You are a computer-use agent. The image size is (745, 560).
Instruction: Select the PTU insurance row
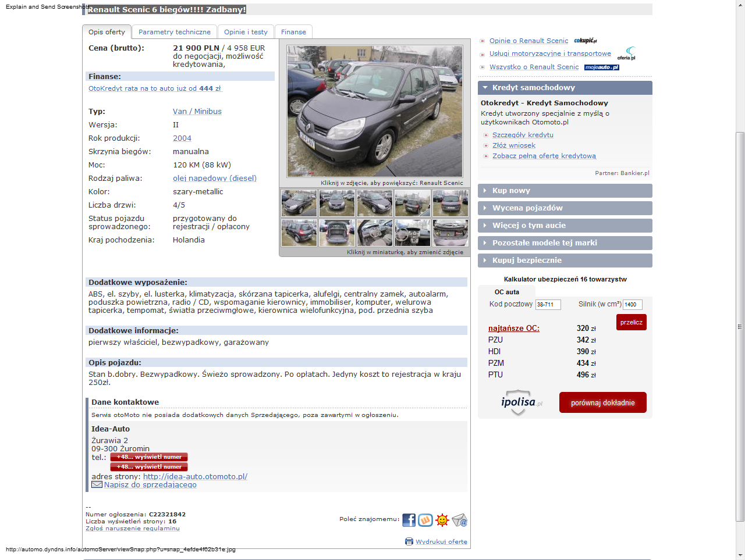pyautogui.click(x=542, y=374)
